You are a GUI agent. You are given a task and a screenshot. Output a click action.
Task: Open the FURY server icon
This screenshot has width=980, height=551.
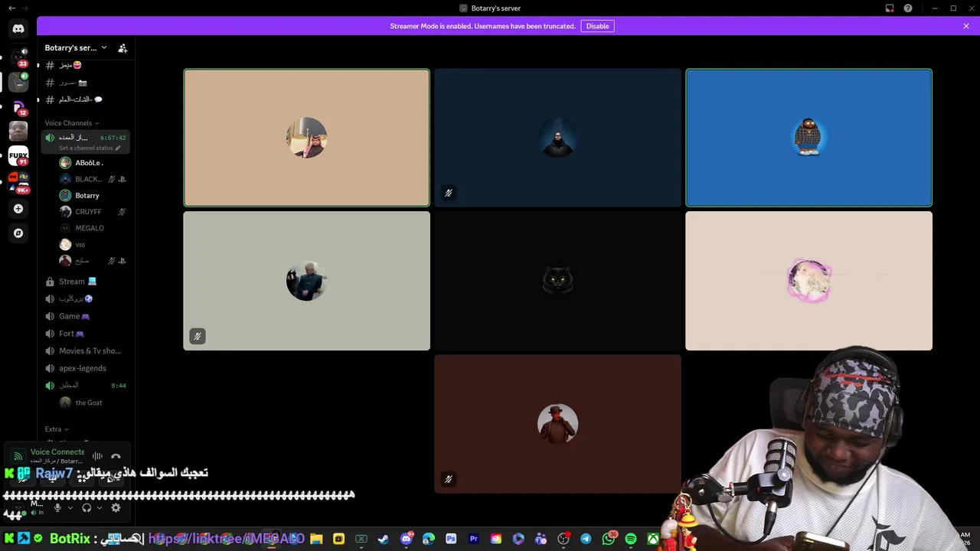(x=18, y=155)
